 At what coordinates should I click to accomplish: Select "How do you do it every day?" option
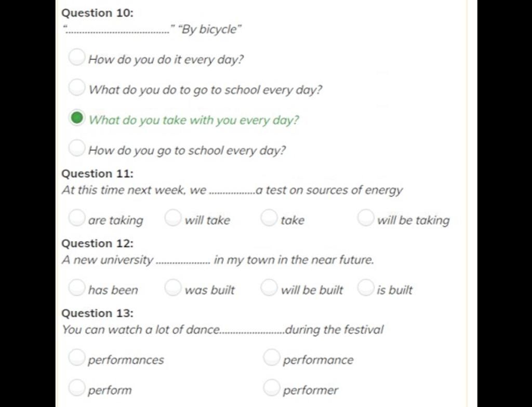tap(77, 57)
